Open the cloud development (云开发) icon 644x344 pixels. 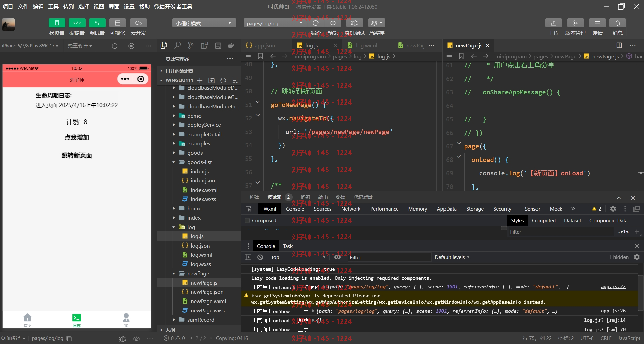[x=138, y=23]
